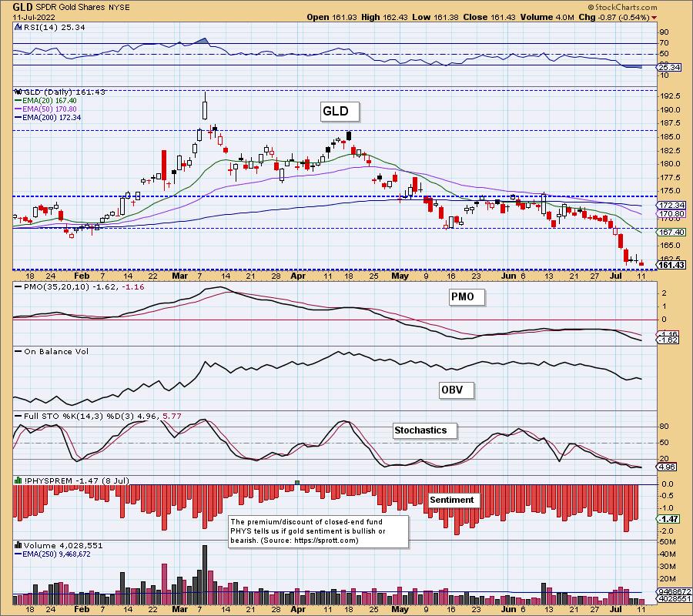Click the 'Low 161.38' value
This screenshot has height=616, width=693.
pyautogui.click(x=435, y=17)
